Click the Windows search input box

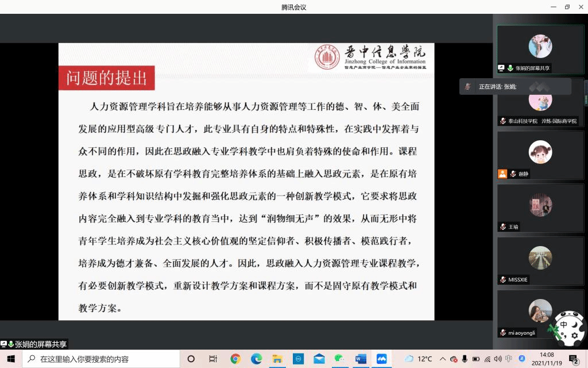[x=100, y=359]
